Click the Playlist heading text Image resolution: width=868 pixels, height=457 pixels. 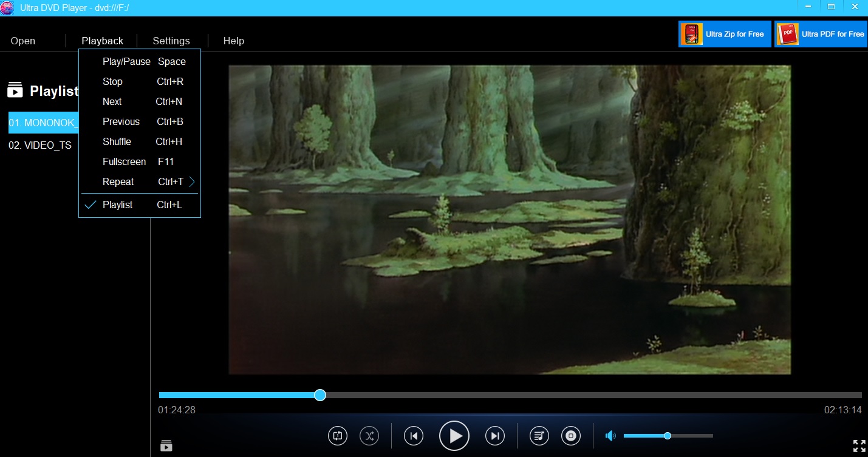point(54,91)
